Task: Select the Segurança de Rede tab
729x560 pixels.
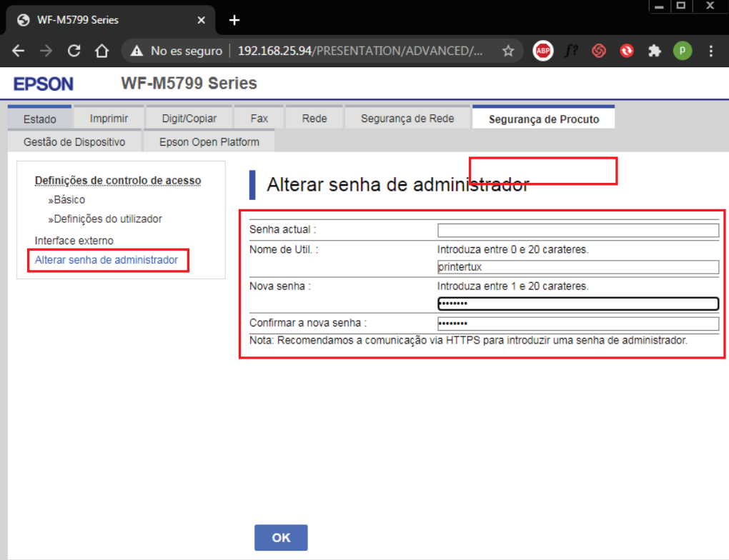Action: (x=407, y=119)
